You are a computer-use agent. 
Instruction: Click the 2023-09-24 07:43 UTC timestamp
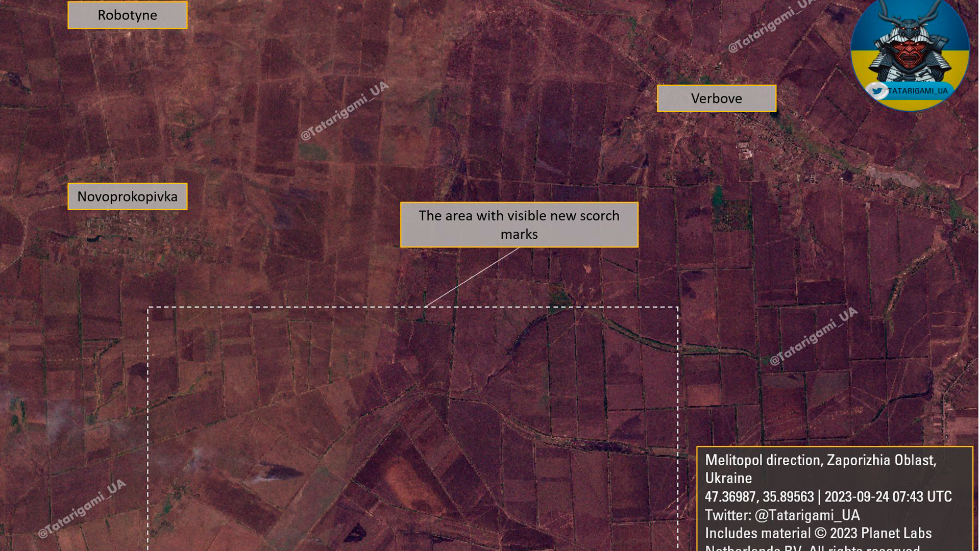coord(888,496)
